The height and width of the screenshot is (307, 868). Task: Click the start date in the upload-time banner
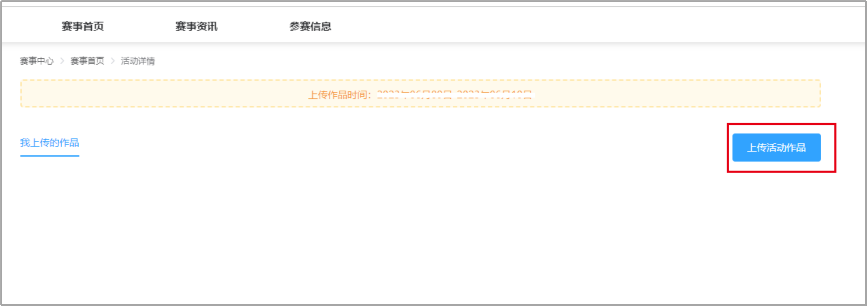coord(414,94)
